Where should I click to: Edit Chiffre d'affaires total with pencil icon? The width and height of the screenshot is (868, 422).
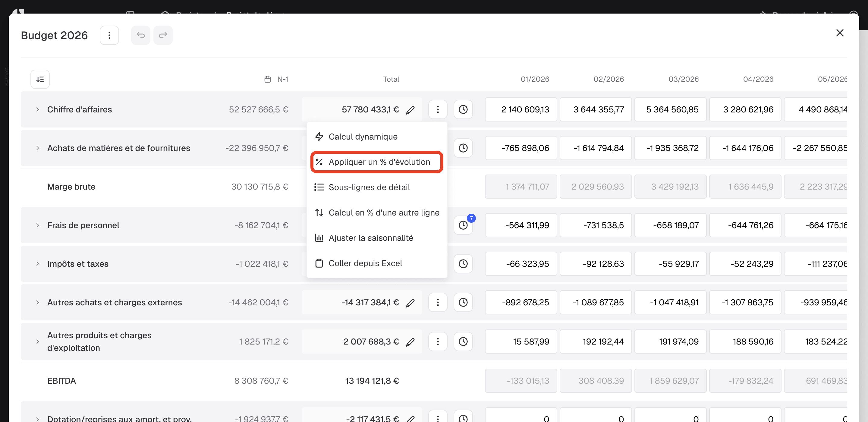[x=410, y=110]
